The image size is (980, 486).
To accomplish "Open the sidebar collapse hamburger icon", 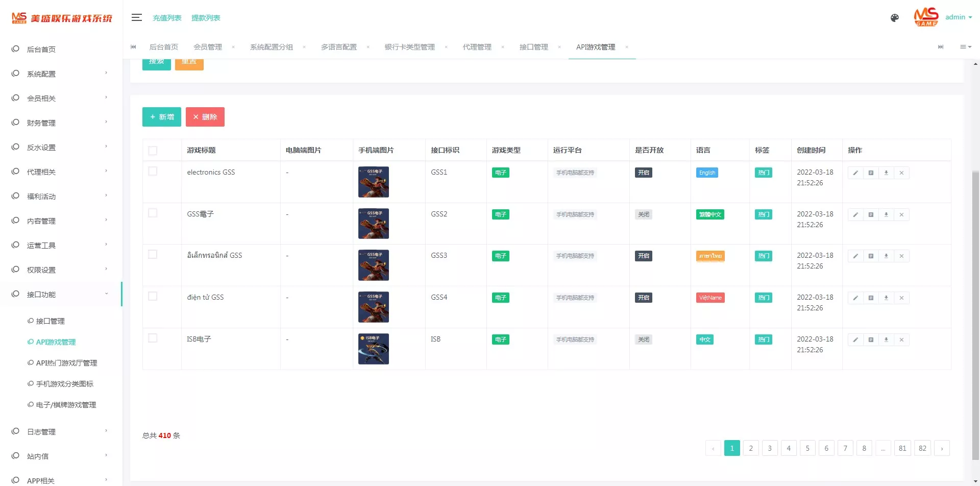I will pos(136,17).
